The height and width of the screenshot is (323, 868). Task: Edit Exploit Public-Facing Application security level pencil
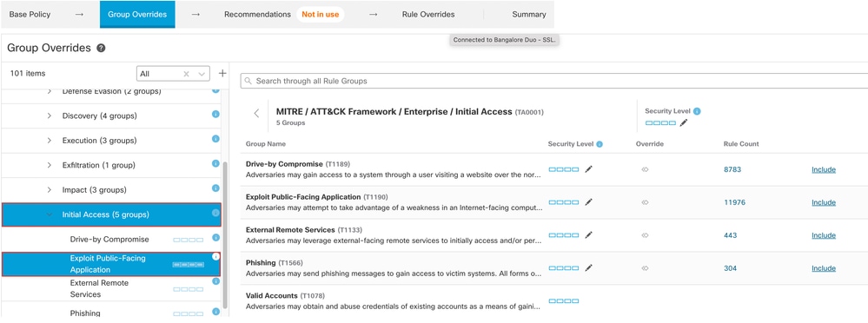[588, 202]
